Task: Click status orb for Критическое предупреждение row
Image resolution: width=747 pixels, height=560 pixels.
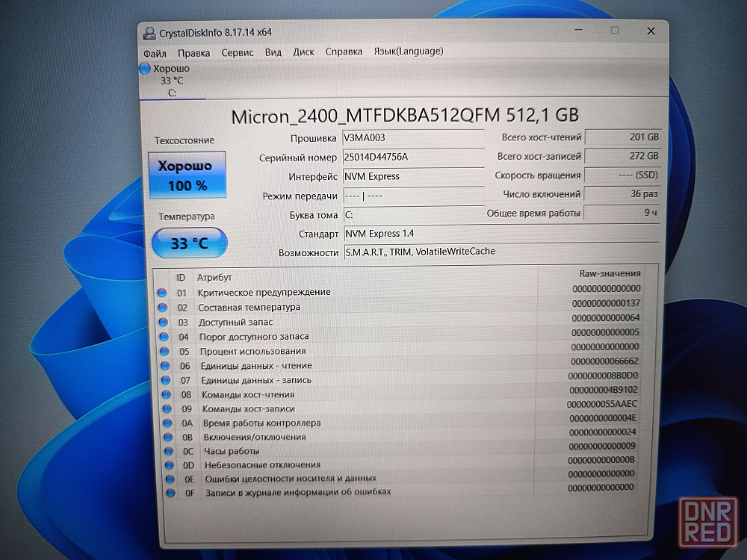Action: click(161, 293)
